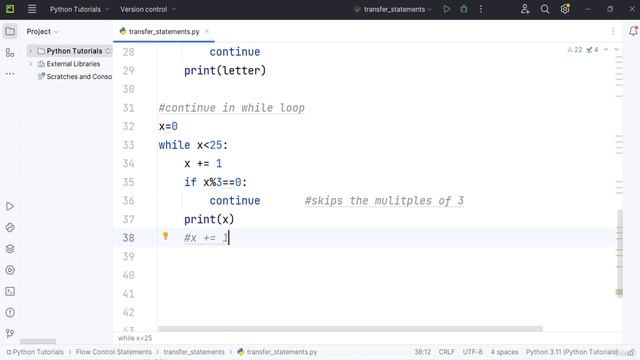Viewport: 640px width, 360px height.
Task: Open Search Everywhere magnifier
Action: click(545, 9)
